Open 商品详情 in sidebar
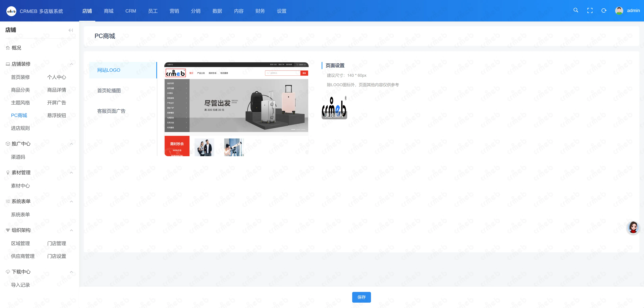 coord(57,90)
